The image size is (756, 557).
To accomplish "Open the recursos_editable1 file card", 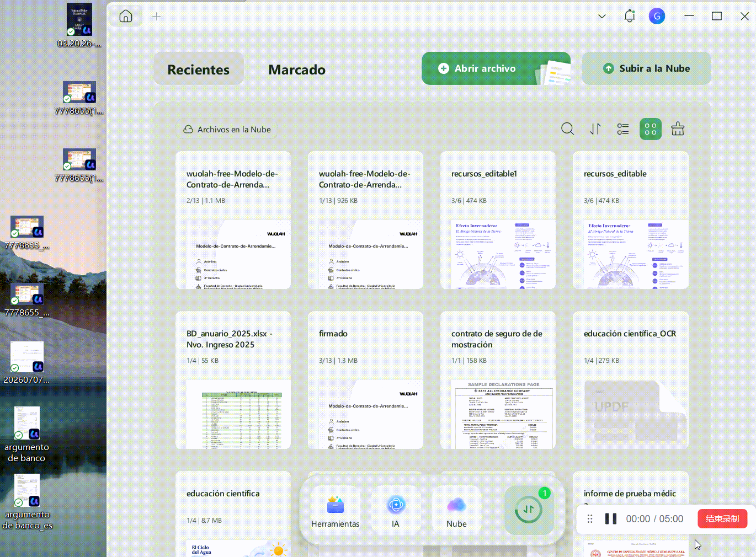I will coord(498,220).
